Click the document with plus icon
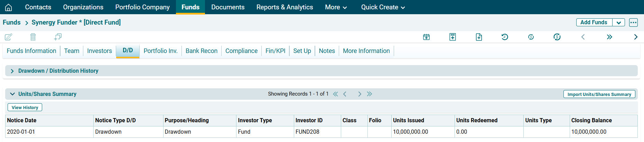 pyautogui.click(x=479, y=37)
